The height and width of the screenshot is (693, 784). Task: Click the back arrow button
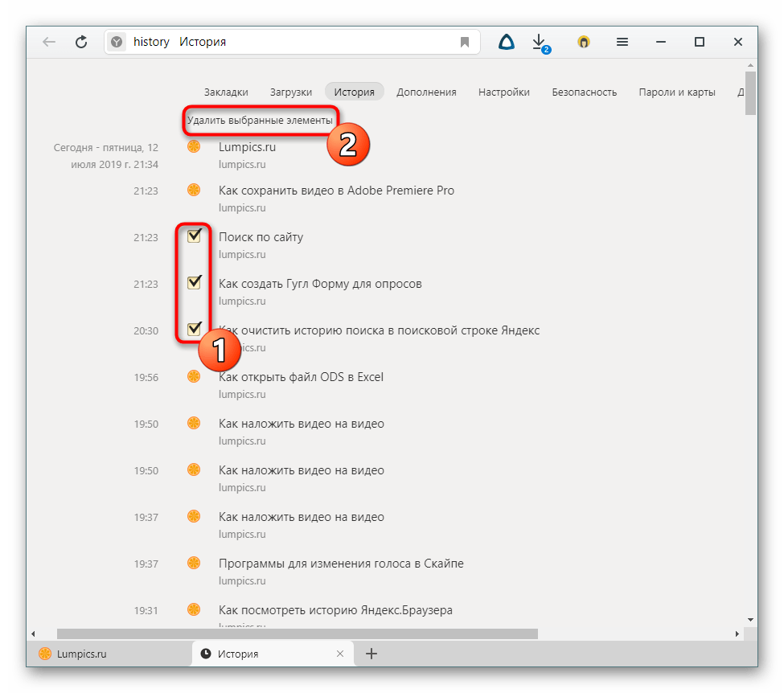(x=50, y=42)
